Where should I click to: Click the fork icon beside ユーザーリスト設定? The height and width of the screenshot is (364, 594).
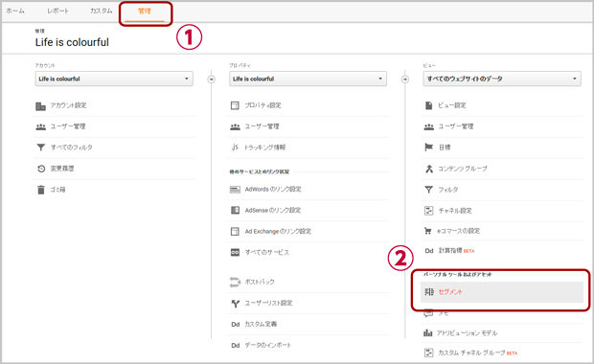coord(235,303)
